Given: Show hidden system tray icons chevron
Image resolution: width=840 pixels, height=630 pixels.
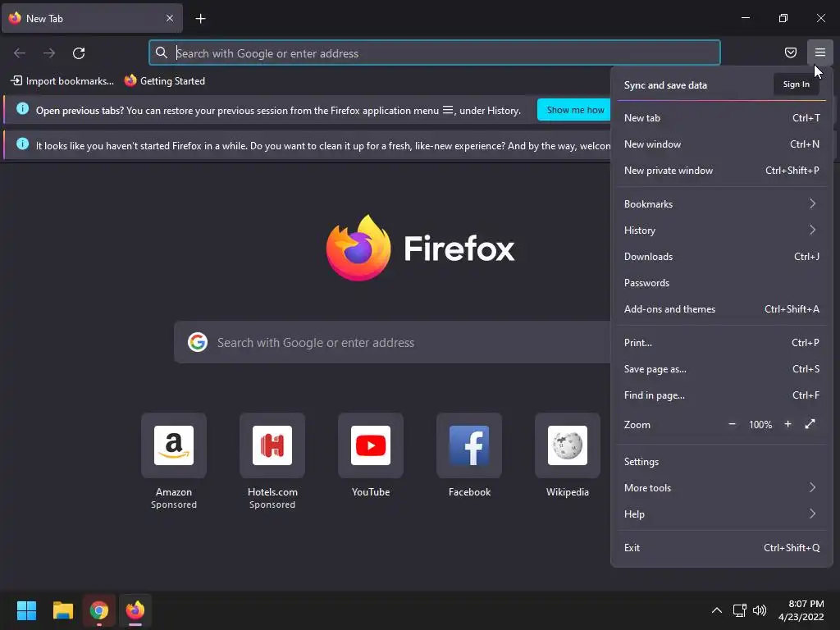Looking at the screenshot, I should [x=716, y=610].
